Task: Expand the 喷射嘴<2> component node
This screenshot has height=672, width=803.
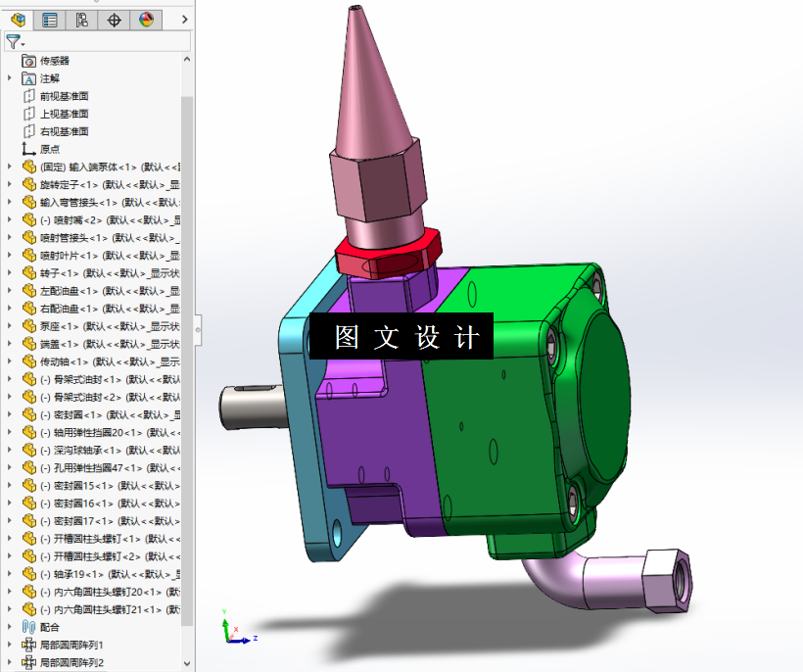Action: point(9,219)
